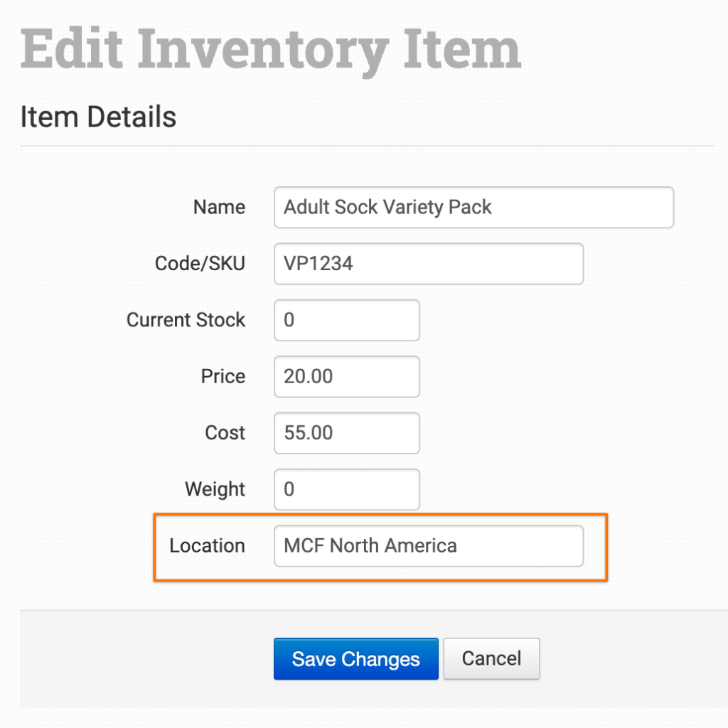Click into the Price field

(x=347, y=377)
